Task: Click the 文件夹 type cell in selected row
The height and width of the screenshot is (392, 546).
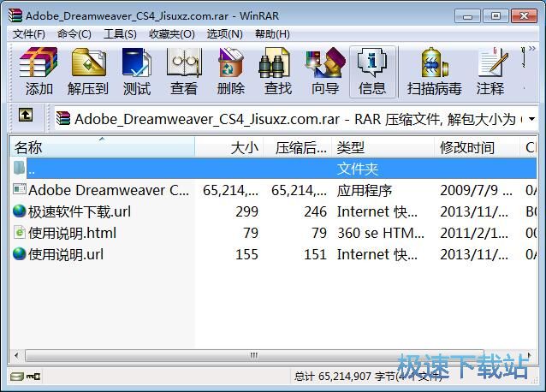Action: [x=358, y=169]
